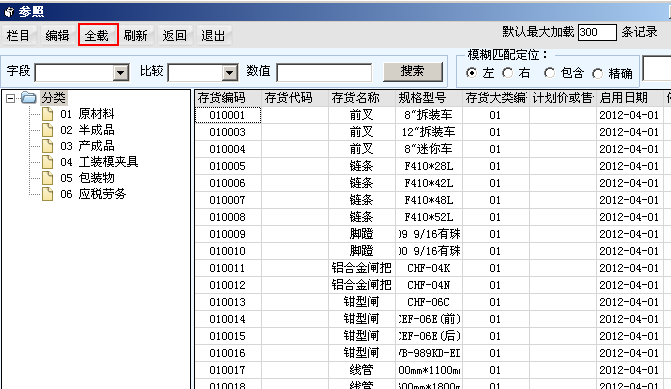Screen dimensions: 671x389
Task: Click the 参照 window title icon
Action: pos(9,12)
